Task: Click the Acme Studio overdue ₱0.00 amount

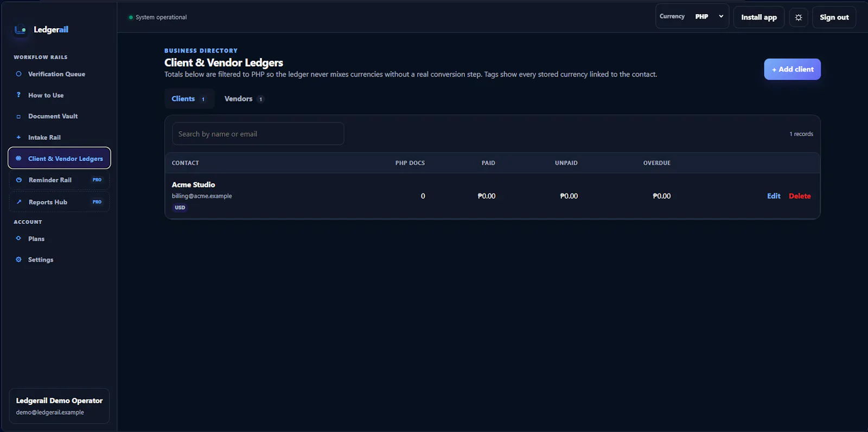Action: point(662,196)
